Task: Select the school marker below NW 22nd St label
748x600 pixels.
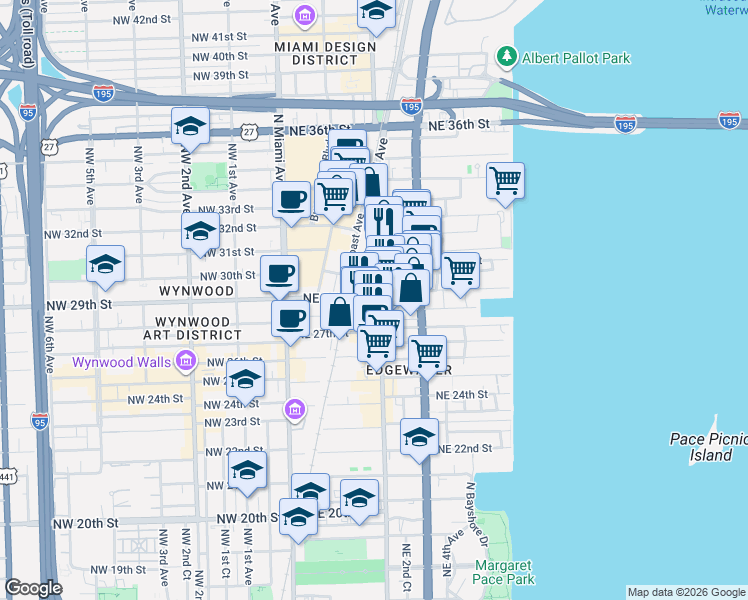Action: pos(247,473)
